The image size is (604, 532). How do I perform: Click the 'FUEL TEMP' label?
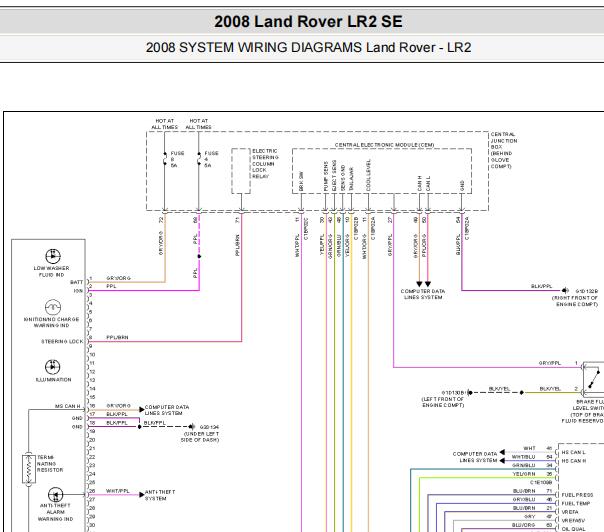(576, 503)
